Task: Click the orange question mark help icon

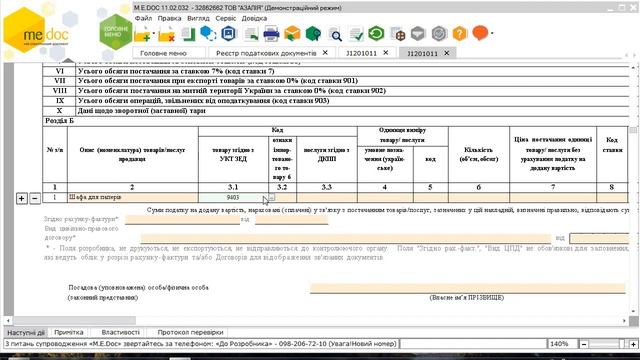Action: 460,34
